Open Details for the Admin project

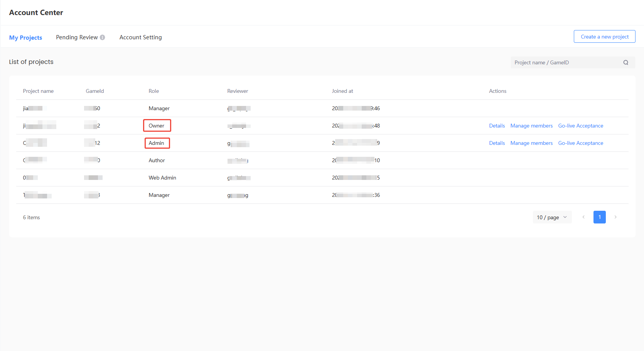tap(497, 143)
